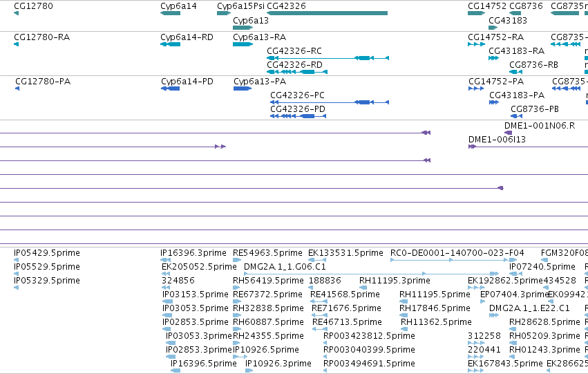The image size is (588, 374).
Task: Select the 324856 feature label
Action: (x=178, y=281)
